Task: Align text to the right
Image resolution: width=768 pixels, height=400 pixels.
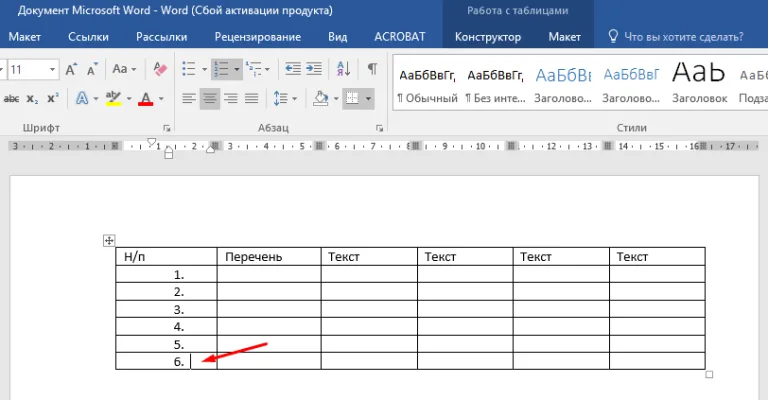Action: point(231,99)
